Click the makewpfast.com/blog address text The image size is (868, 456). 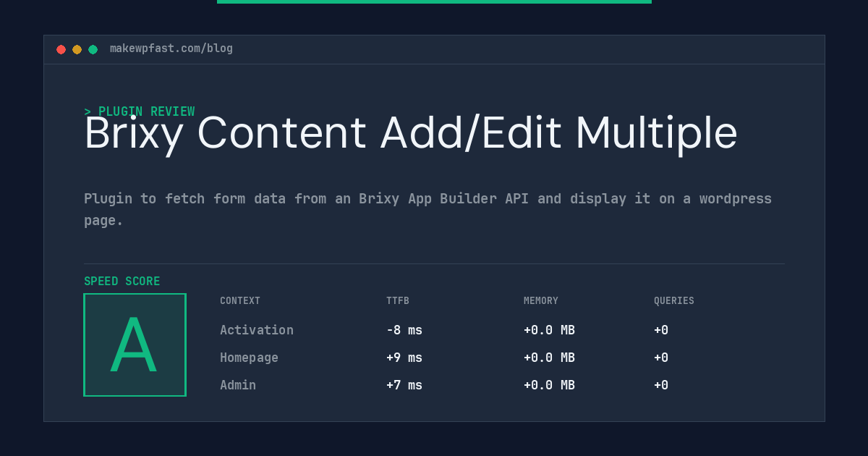[171, 48]
